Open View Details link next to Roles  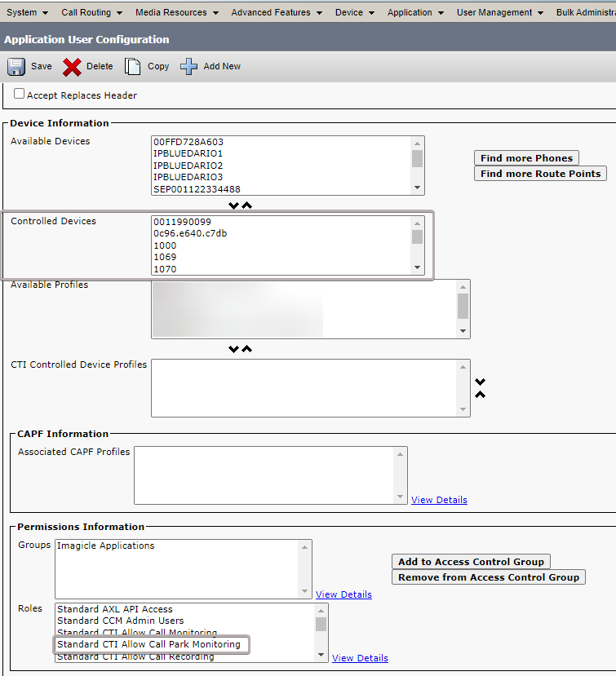point(360,658)
